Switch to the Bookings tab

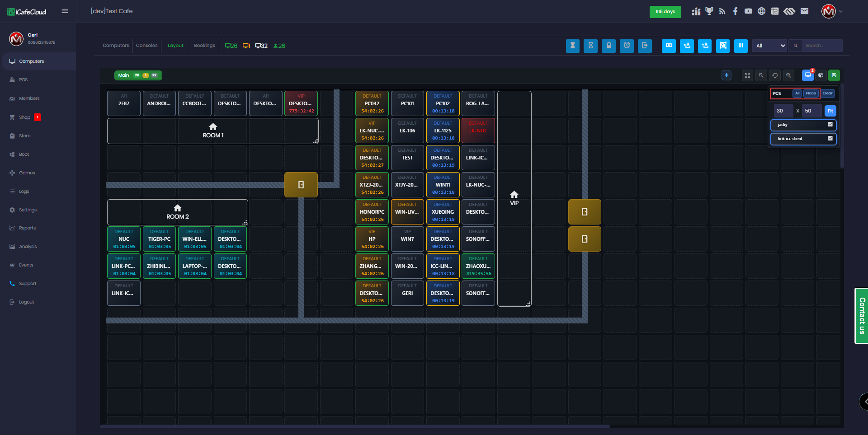click(x=204, y=46)
